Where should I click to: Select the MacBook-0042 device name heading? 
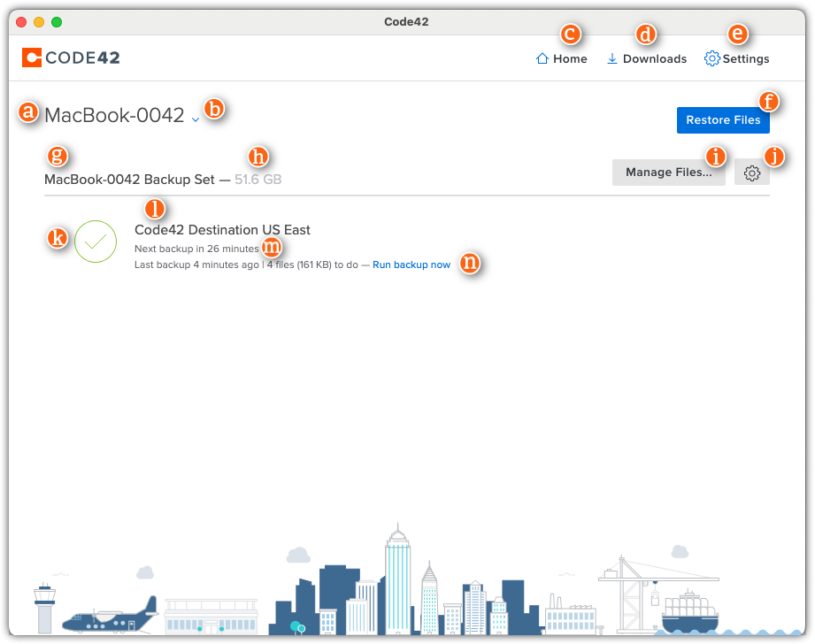114,115
